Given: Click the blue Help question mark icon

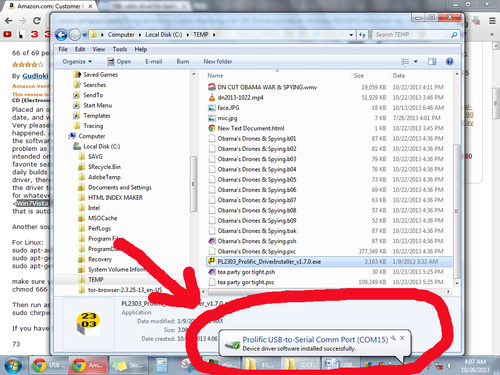Looking at the screenshot, I should point(449,62).
